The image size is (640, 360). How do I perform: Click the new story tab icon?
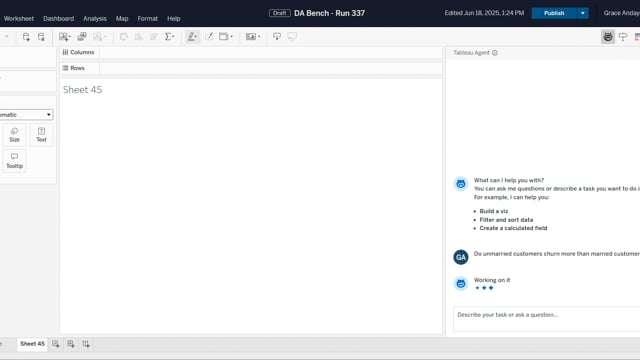86,344
